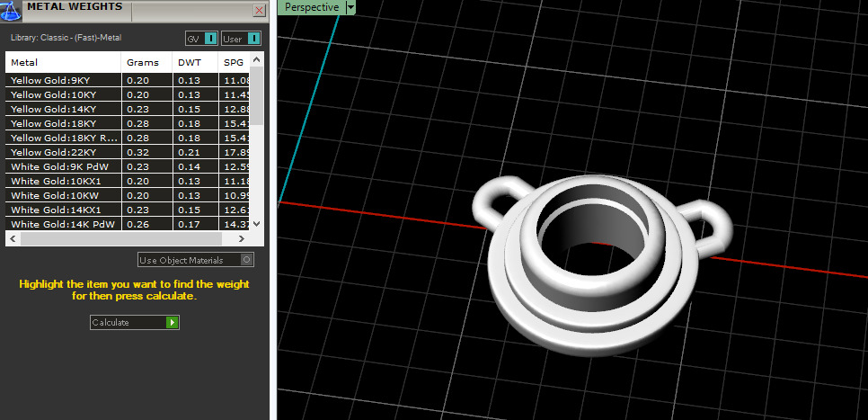Screen dimensions: 868x420
Task: Select the Yellow Gold:14KY row
Action: click(128, 109)
